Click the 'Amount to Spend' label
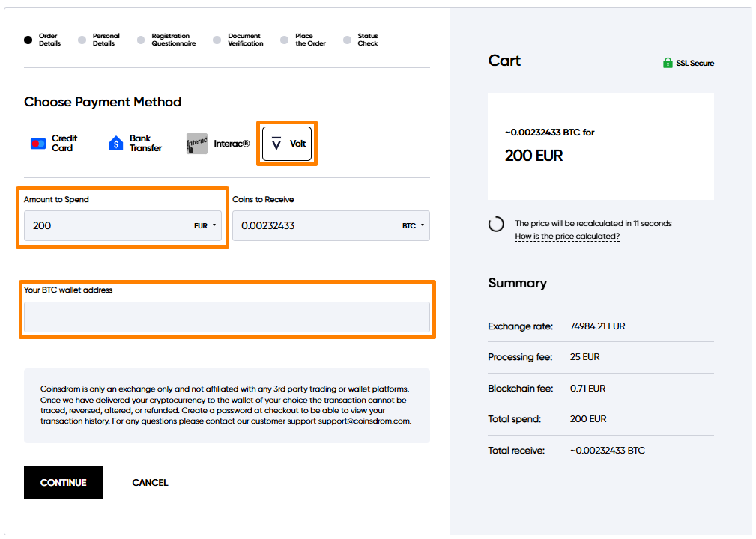756x539 pixels. (x=56, y=199)
